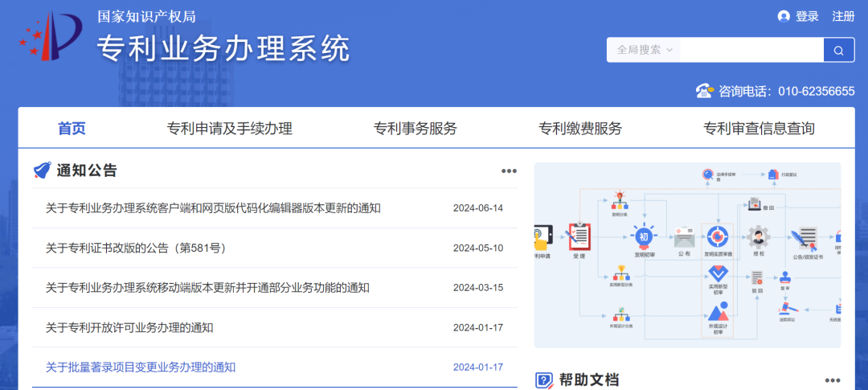Click the site title 专利业务办理系统
This screenshot has width=868, height=390.
[223, 49]
